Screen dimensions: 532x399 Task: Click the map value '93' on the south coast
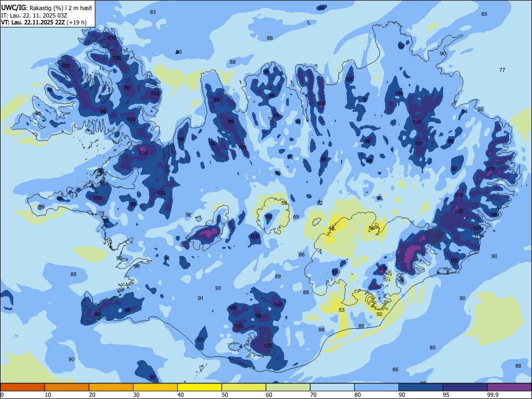click(x=201, y=339)
